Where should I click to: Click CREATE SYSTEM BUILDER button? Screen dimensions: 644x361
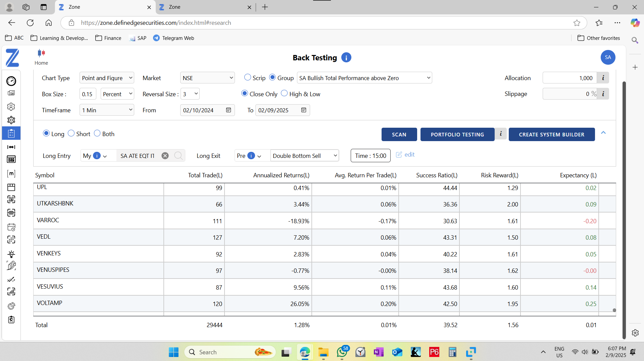click(x=551, y=134)
